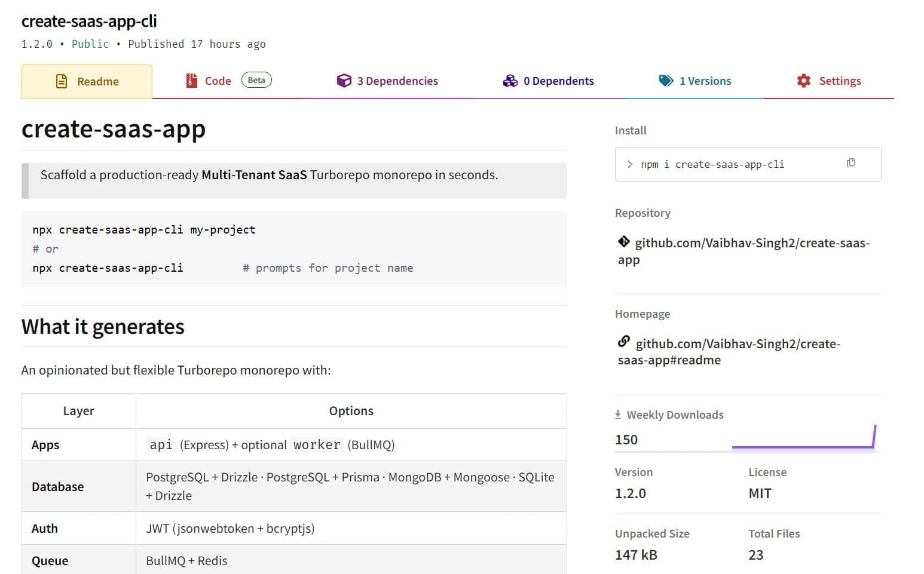The width and height of the screenshot is (924, 574).
Task: Click the Readme document icon
Action: coord(62,81)
